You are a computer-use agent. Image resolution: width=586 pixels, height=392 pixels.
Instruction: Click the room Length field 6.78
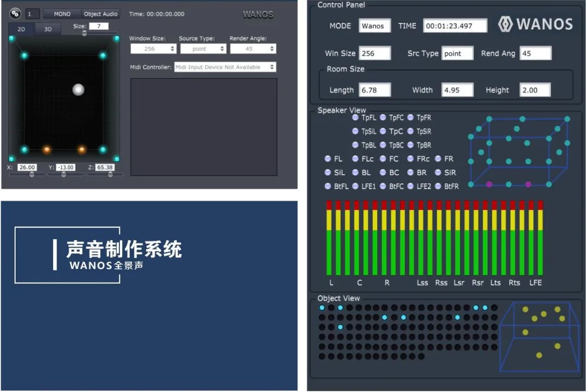[x=375, y=90]
